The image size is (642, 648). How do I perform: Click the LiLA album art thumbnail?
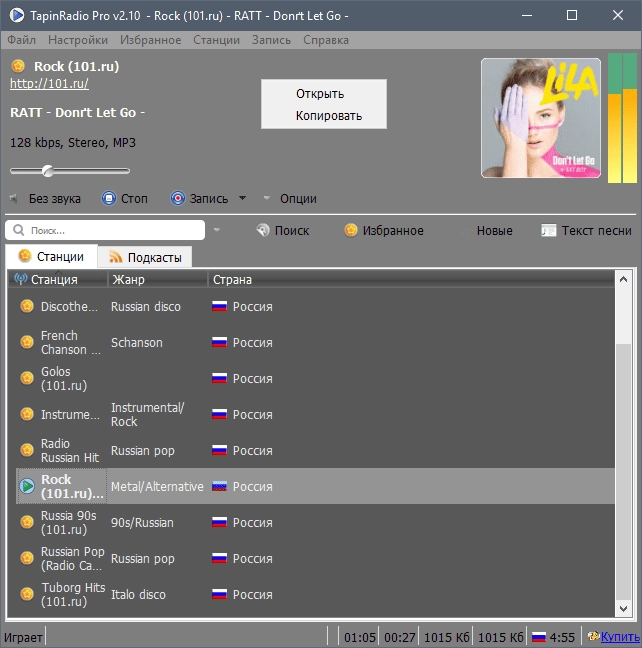[x=541, y=118]
